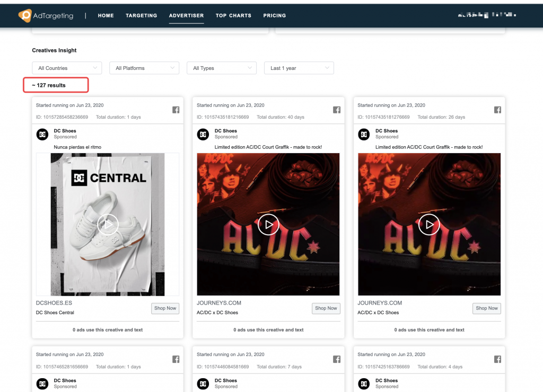The height and width of the screenshot is (392, 543).
Task: Open JOURNEYS.COM link on 40 days ad
Action: click(x=219, y=302)
